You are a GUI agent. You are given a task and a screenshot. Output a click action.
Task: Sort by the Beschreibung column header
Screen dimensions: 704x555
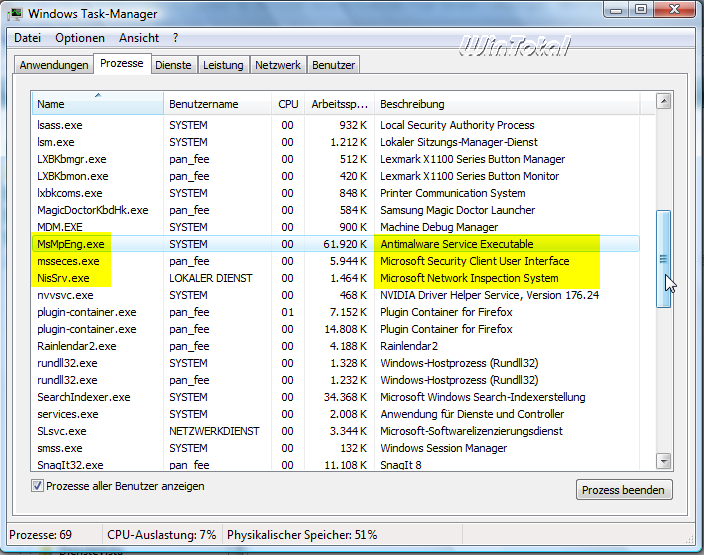pos(507,104)
